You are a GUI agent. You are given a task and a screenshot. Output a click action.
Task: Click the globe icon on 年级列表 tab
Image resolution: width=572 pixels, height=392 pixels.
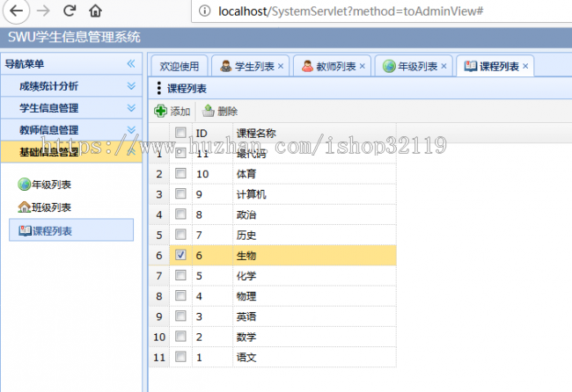click(389, 66)
